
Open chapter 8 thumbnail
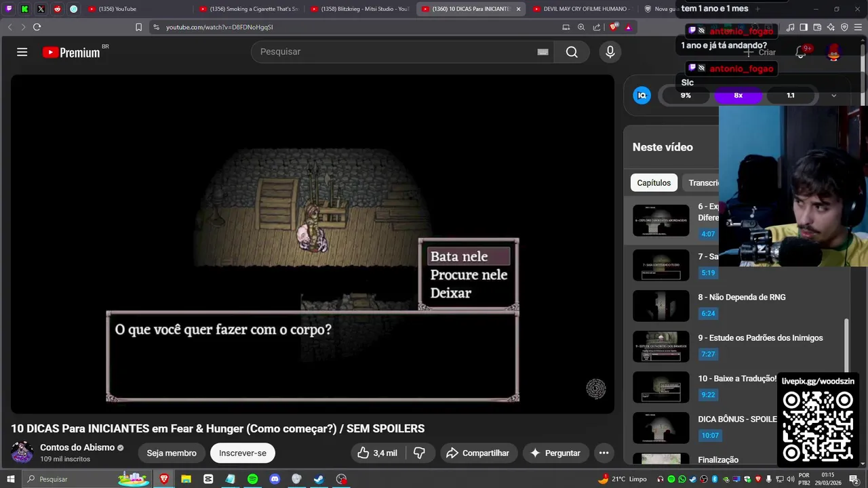[660, 306]
